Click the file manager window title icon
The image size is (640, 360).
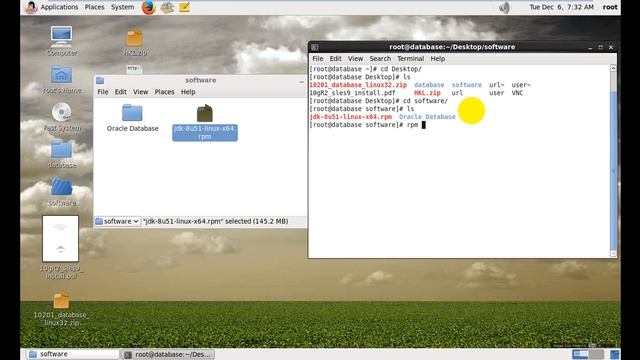coord(100,80)
